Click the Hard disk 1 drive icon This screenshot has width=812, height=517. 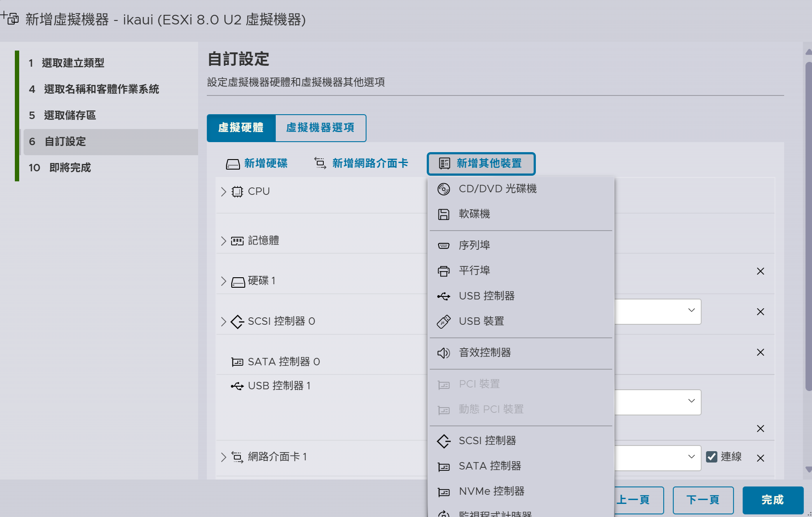point(238,282)
